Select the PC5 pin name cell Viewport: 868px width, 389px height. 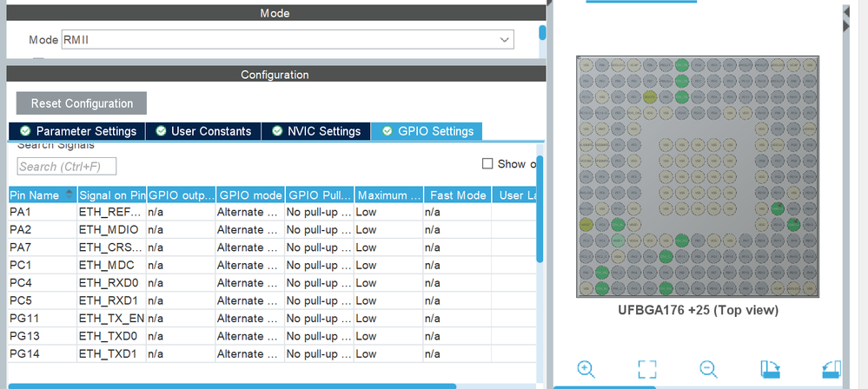tap(43, 300)
